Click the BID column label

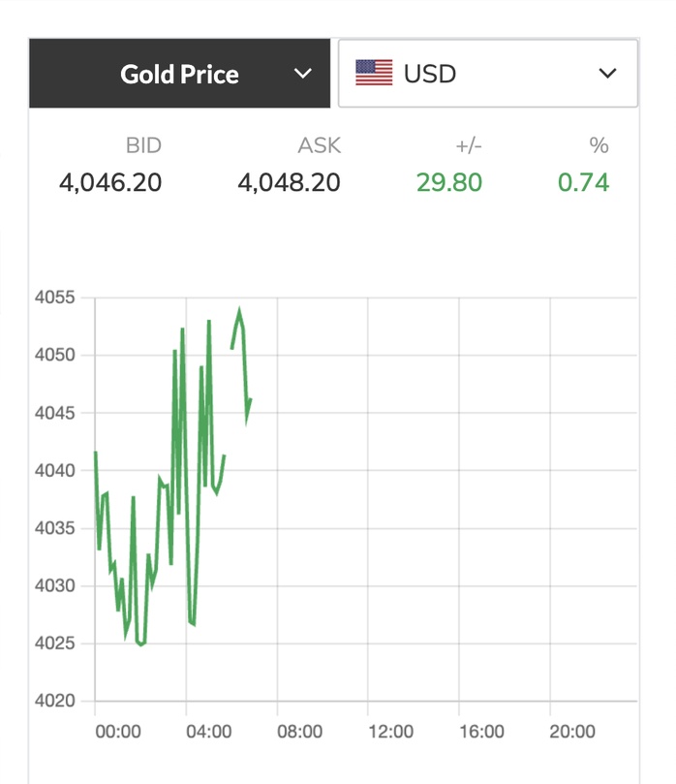click(x=143, y=146)
